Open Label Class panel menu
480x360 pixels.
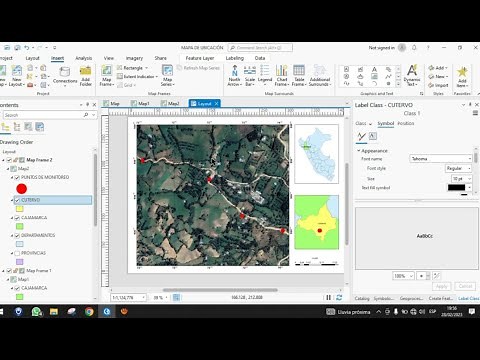point(475,113)
